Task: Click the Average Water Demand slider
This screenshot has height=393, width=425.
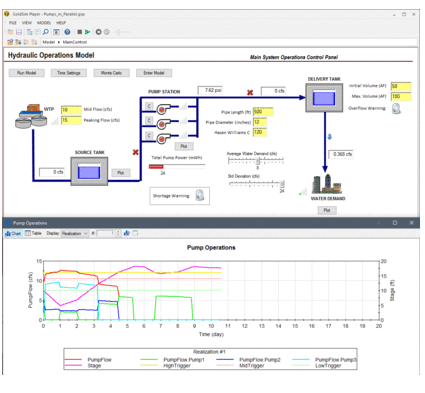Action: [x=256, y=161]
